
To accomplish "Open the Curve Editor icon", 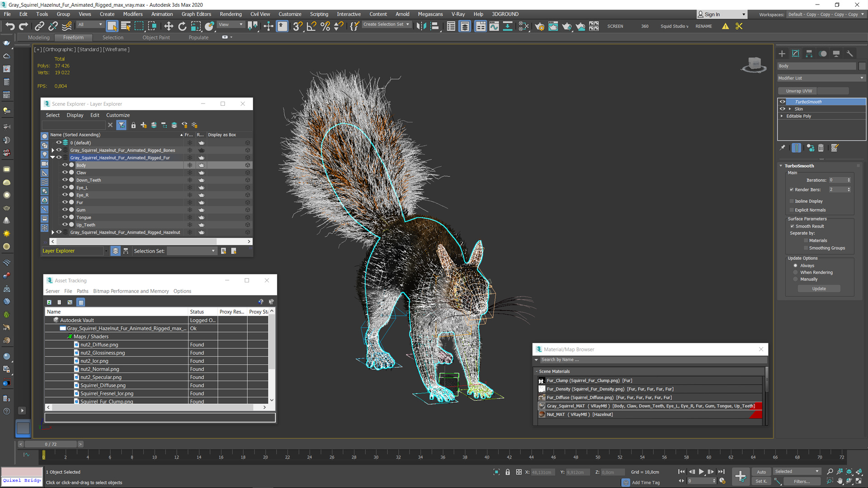I will point(494,26).
